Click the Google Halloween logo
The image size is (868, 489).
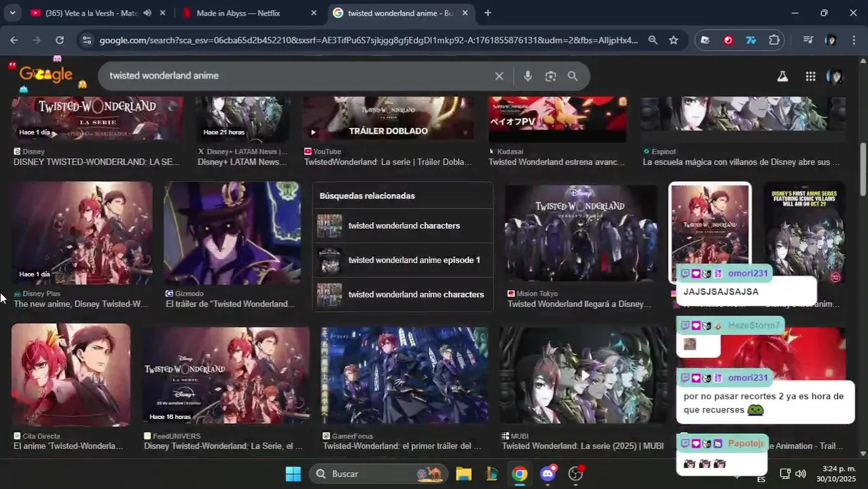46,74
